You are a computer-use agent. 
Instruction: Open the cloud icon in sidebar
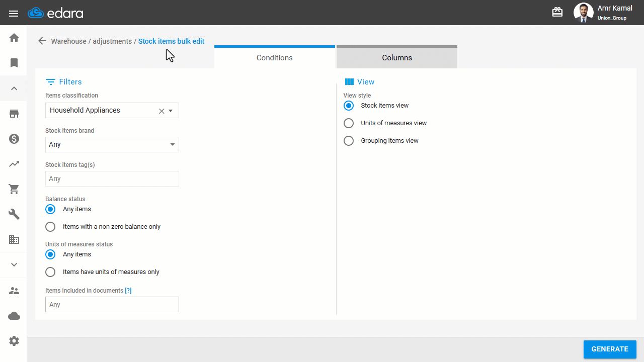click(14, 316)
